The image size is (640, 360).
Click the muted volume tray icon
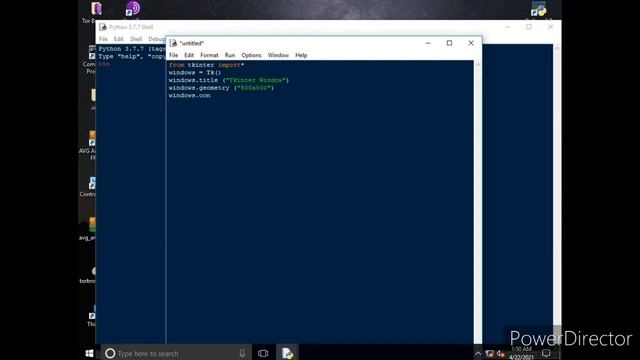(x=501, y=354)
